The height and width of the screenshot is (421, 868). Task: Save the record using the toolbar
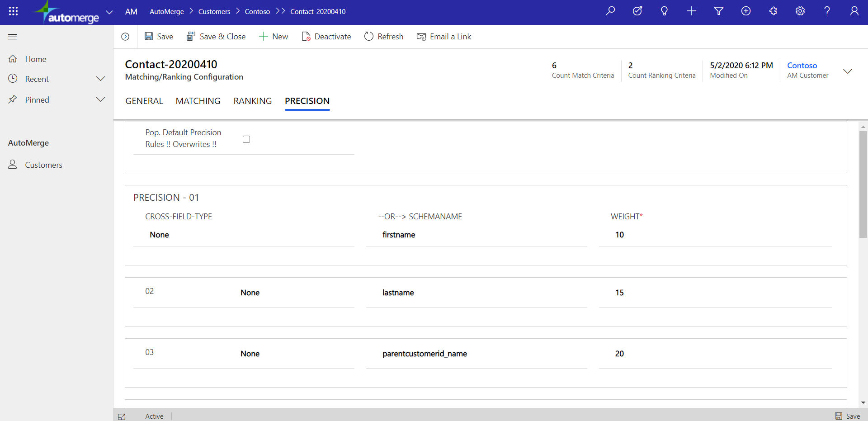[x=159, y=37]
